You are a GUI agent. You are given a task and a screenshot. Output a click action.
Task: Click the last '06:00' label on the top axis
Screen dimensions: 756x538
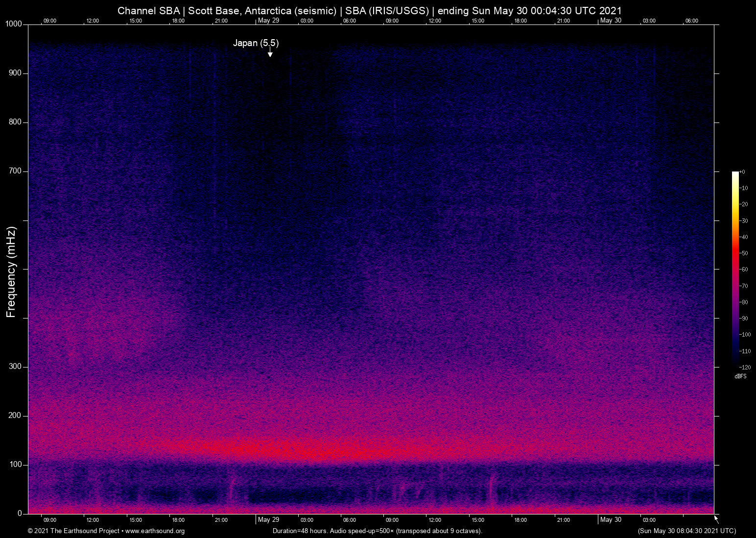pyautogui.click(x=692, y=21)
